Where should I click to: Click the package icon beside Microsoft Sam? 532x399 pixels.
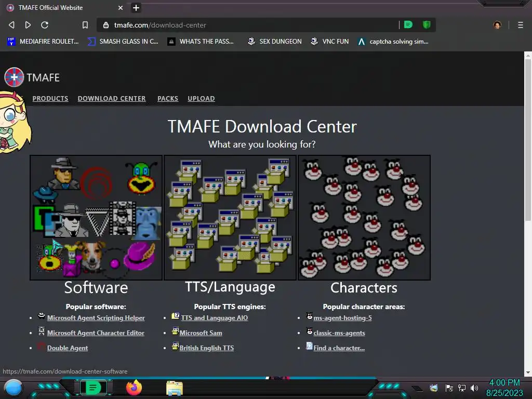[x=175, y=331]
